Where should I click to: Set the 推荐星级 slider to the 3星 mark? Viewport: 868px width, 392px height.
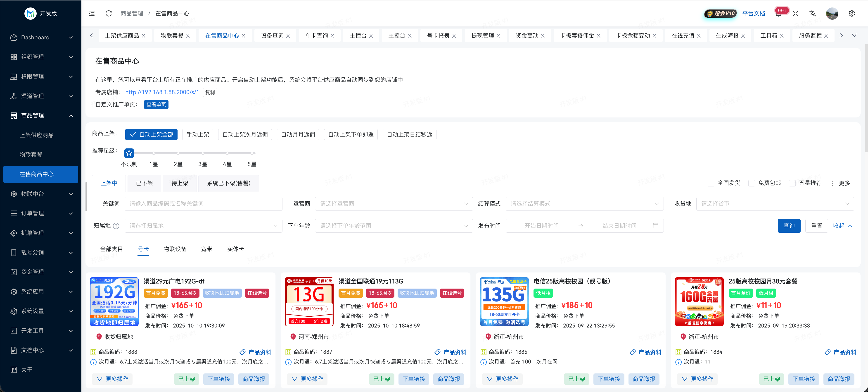[203, 153]
